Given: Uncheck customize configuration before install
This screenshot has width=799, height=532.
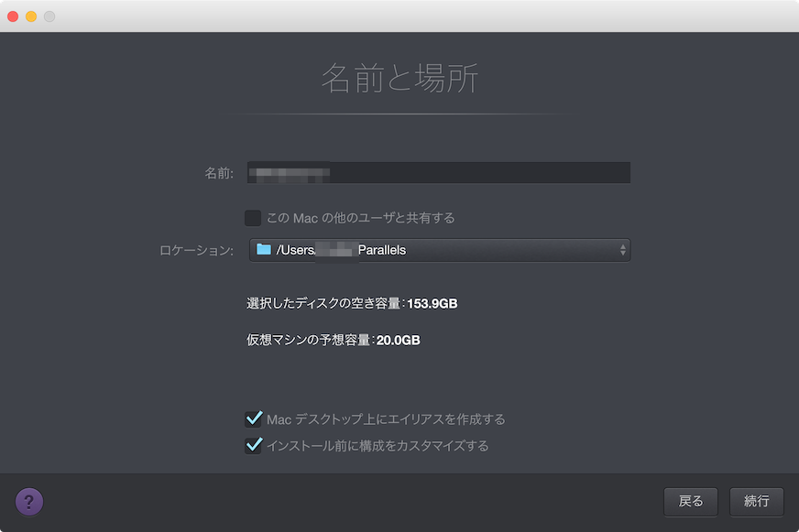Looking at the screenshot, I should tap(253, 445).
